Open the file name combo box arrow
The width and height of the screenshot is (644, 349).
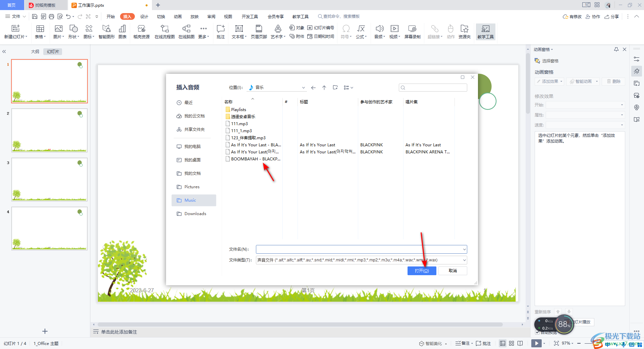click(x=464, y=249)
